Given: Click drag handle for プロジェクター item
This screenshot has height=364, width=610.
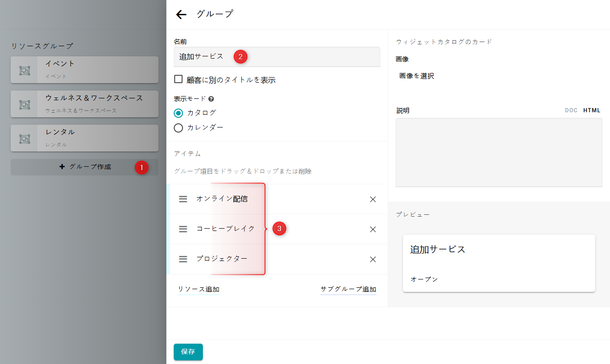Looking at the screenshot, I should 183,259.
